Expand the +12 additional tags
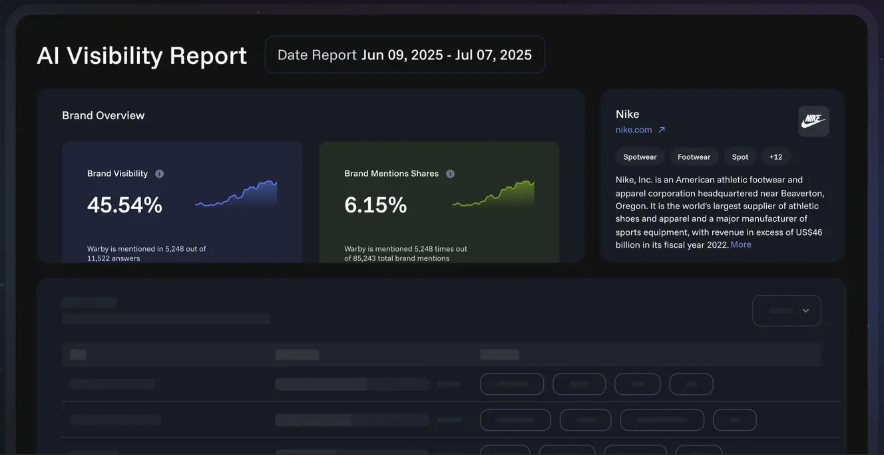 [776, 157]
